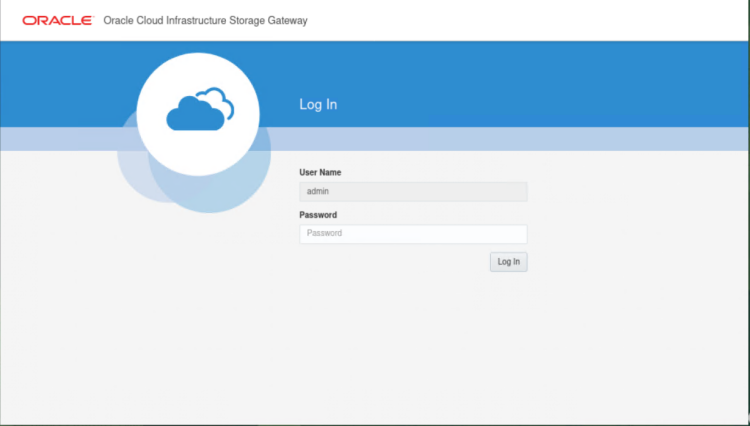Image resolution: width=750 pixels, height=426 pixels.
Task: Click the blue banner right of Log In heading
Action: click(x=550, y=95)
